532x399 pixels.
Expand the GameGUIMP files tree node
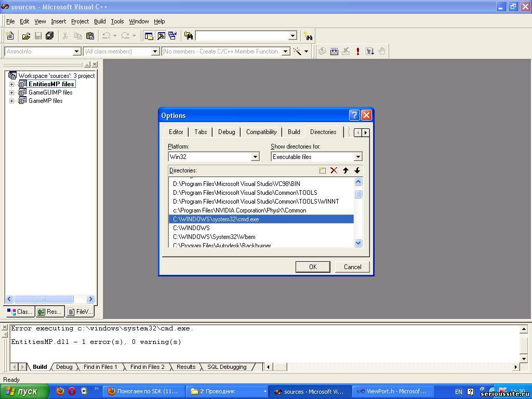pyautogui.click(x=12, y=92)
